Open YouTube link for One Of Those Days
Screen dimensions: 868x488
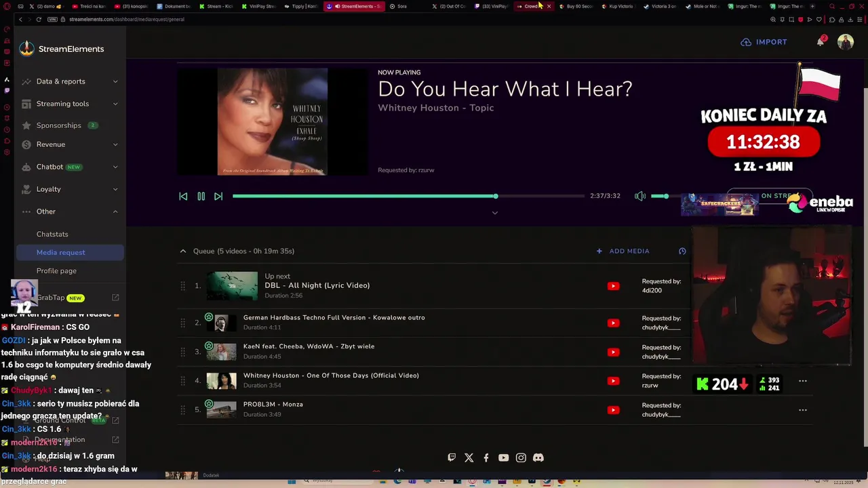click(613, 381)
